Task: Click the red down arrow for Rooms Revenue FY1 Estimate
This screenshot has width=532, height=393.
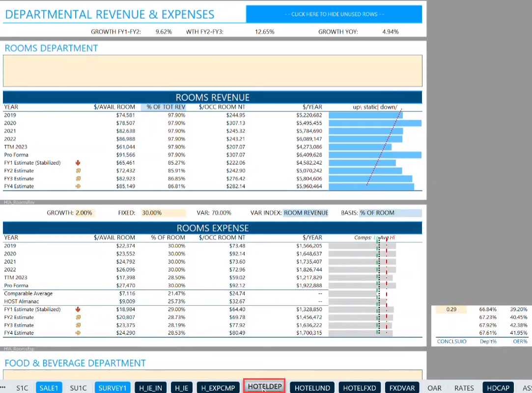Action: pos(78,162)
